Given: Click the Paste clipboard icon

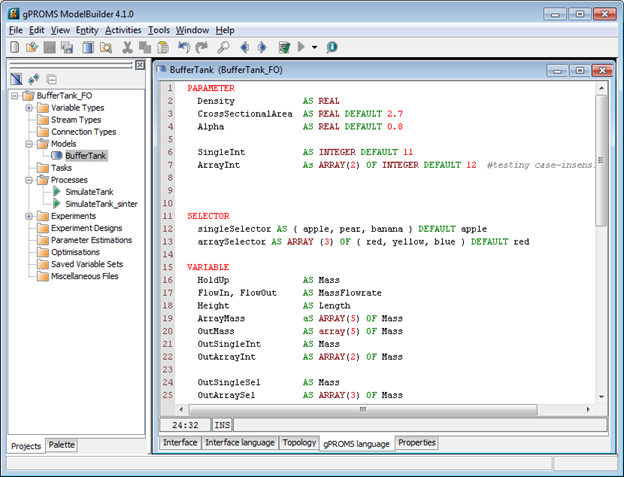Looking at the screenshot, I should coord(163,47).
